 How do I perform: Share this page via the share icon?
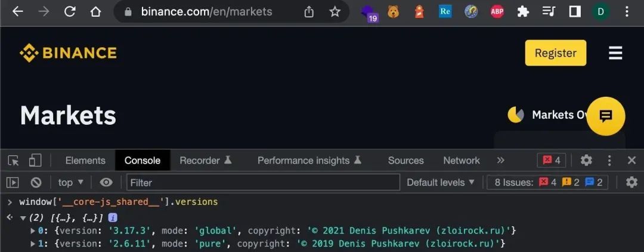coord(309,11)
